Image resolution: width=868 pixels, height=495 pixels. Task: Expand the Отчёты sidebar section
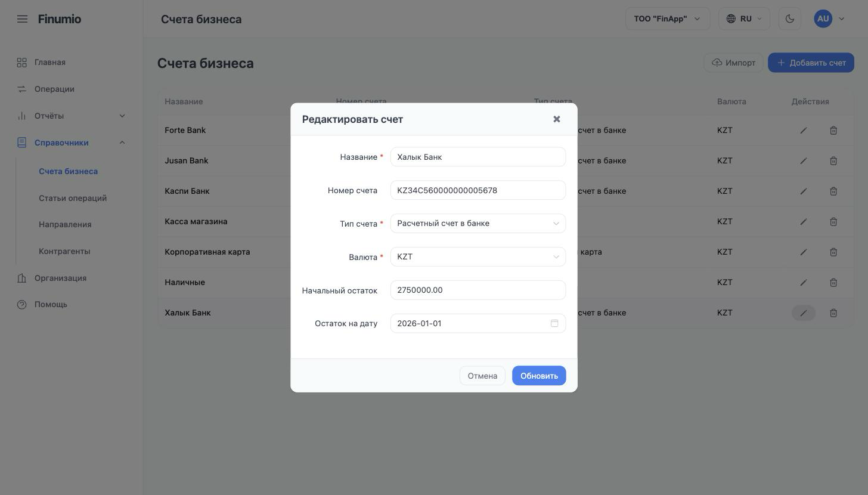pos(72,116)
